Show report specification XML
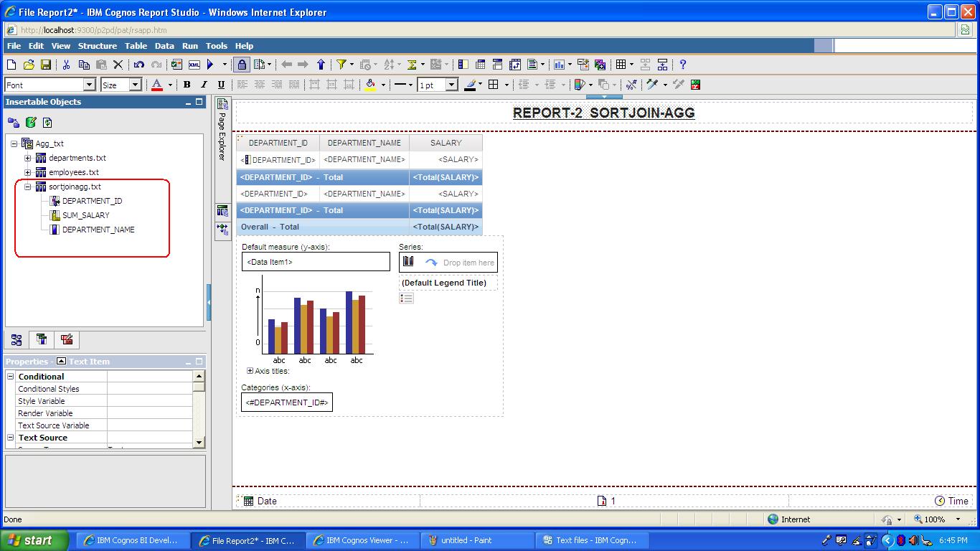This screenshot has height=551, width=980. pyautogui.click(x=194, y=65)
